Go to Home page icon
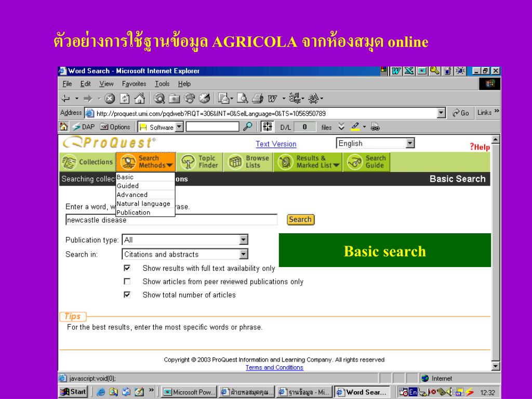The width and height of the screenshot is (532, 399). [x=139, y=99]
